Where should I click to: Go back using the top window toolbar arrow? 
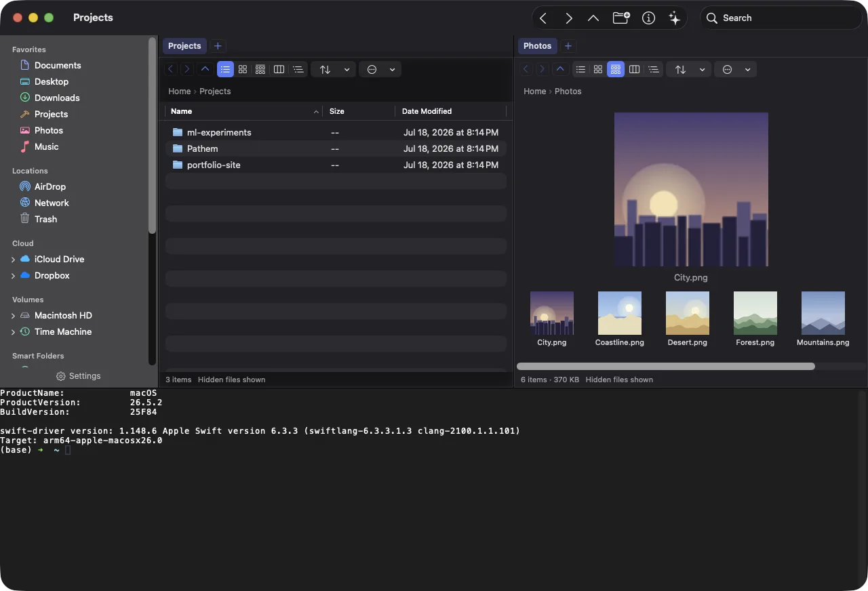543,18
